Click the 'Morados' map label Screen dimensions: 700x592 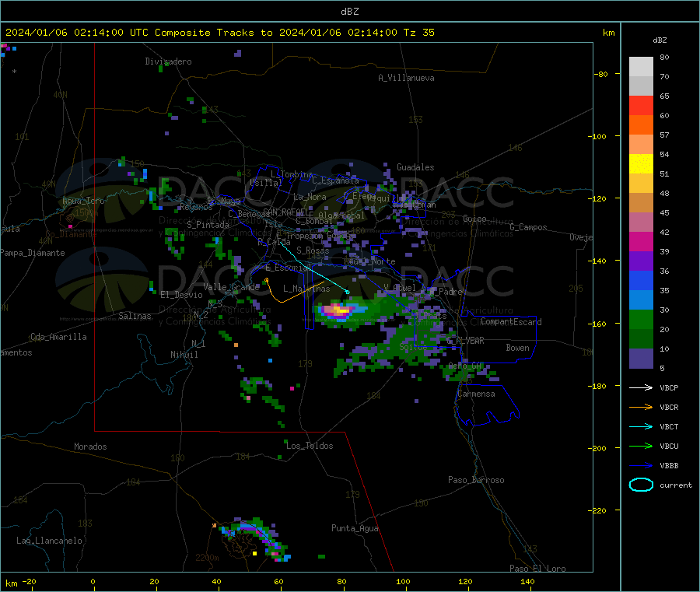(x=90, y=447)
